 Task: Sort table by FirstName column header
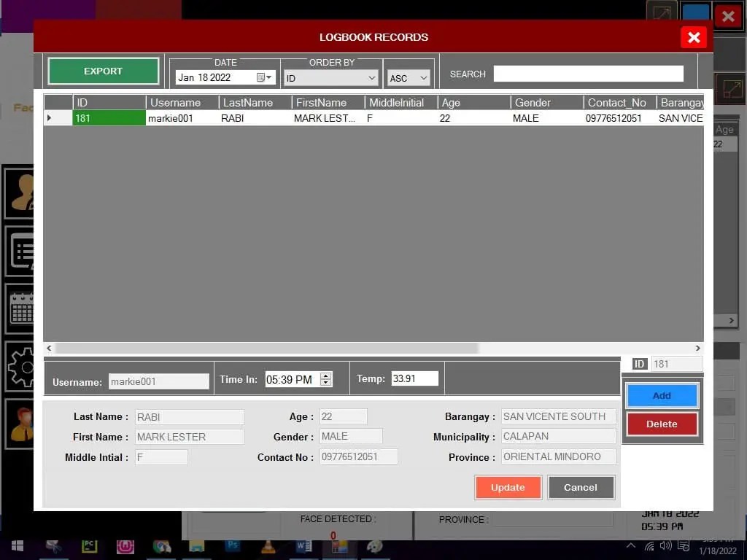(x=328, y=102)
